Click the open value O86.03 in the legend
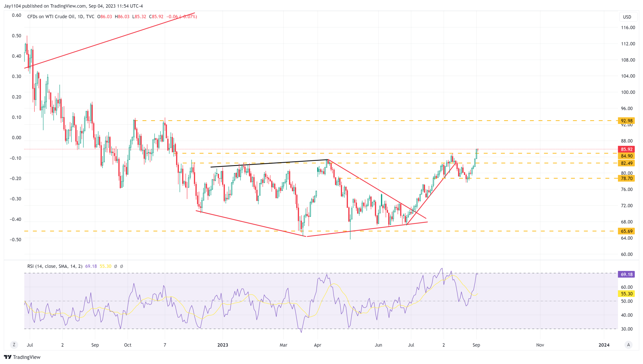This screenshot has height=364, width=643. coord(104,17)
